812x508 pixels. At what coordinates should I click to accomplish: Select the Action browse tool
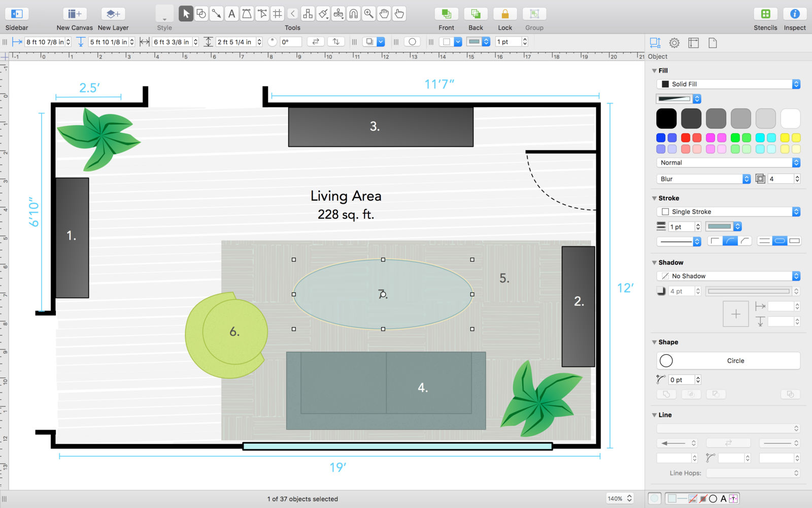point(399,14)
